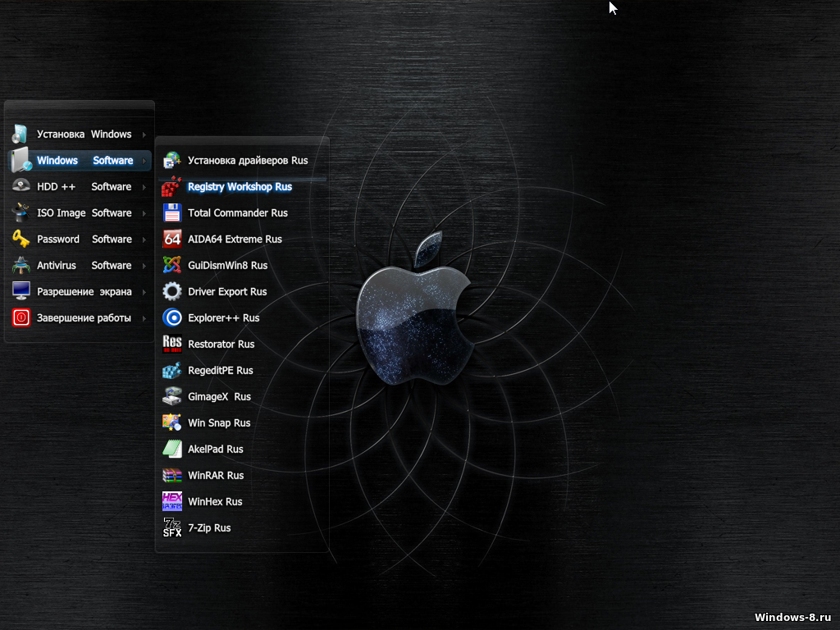Viewport: 840px width, 630px height.
Task: Expand the Antivirus Software submenu arrow
Action: [144, 266]
